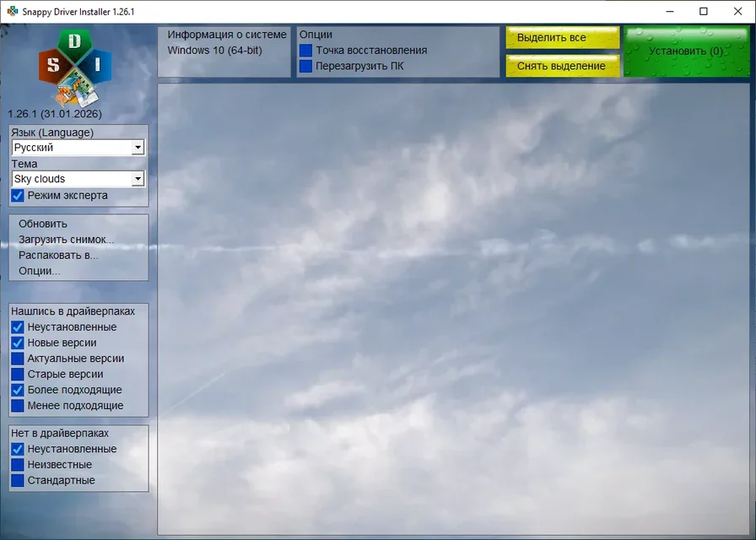756x540 pixels.
Task: Click the SDI hexagon logo
Action: click(x=75, y=67)
